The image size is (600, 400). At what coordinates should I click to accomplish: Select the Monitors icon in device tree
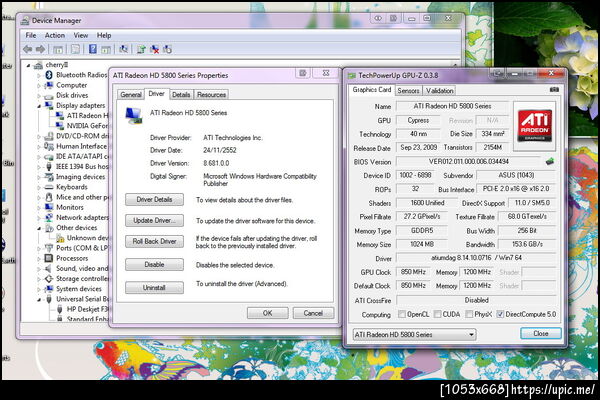[x=49, y=207]
